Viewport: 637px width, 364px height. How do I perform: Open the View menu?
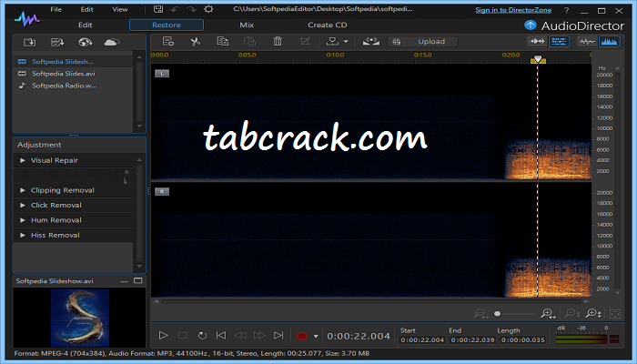pyautogui.click(x=120, y=9)
